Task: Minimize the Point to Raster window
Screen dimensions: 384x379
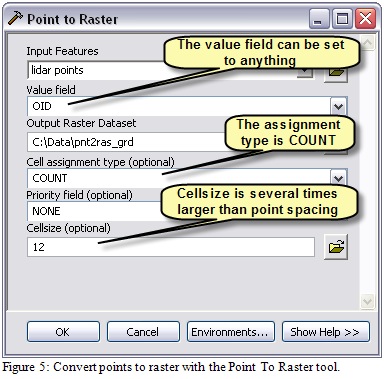Action: coord(319,19)
